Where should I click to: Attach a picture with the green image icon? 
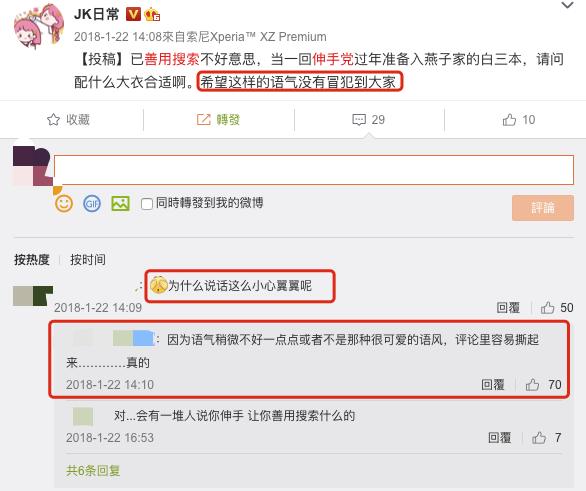click(120, 204)
